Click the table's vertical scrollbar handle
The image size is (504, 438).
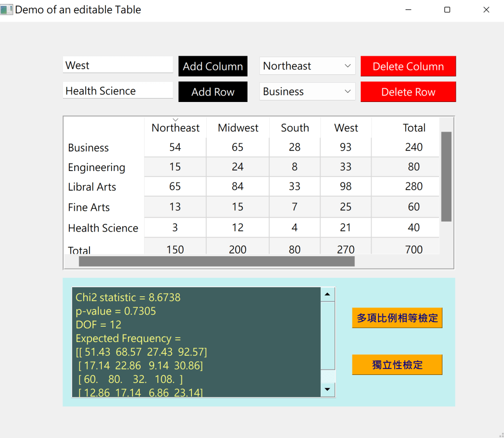click(x=446, y=176)
